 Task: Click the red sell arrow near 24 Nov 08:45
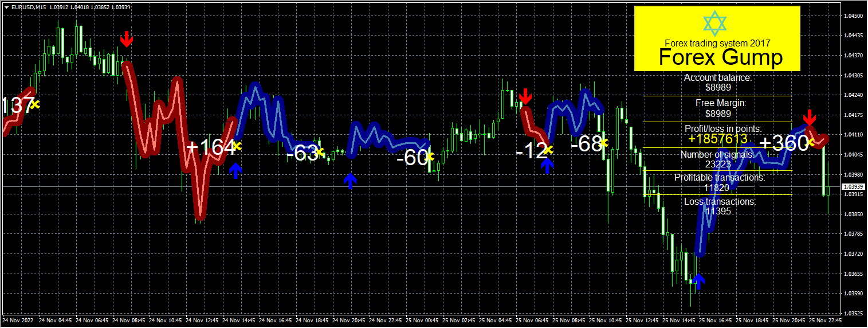tap(127, 39)
